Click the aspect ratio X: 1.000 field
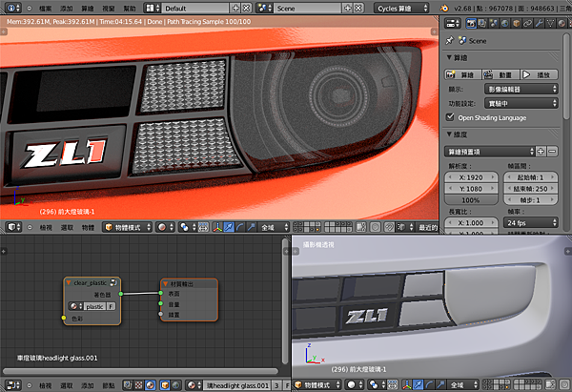572x392 pixels. 471,222
